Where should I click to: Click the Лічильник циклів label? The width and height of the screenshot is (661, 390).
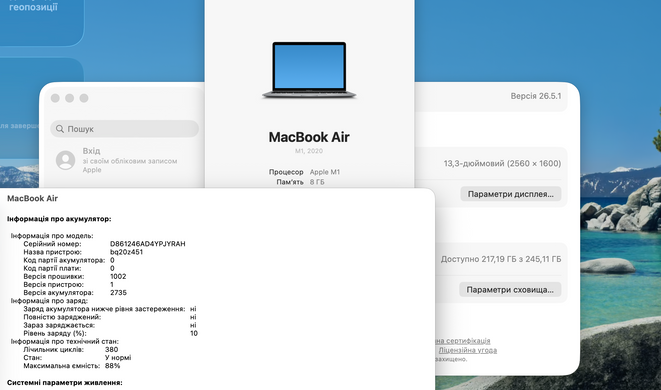(54, 350)
